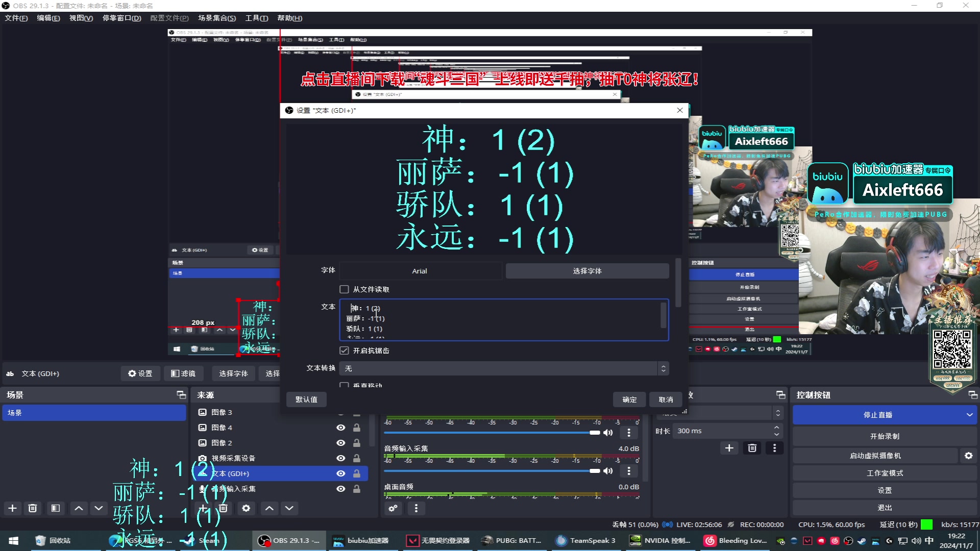Screen dimensions: 980x551
Task: Delete the selected scene with trash icon
Action: [x=33, y=508]
